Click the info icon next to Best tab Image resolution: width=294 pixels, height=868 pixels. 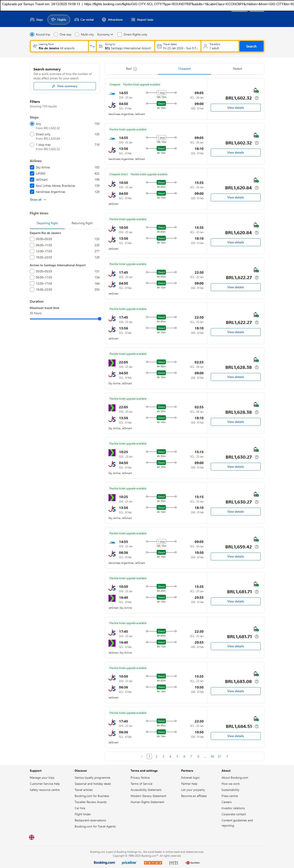click(135, 69)
